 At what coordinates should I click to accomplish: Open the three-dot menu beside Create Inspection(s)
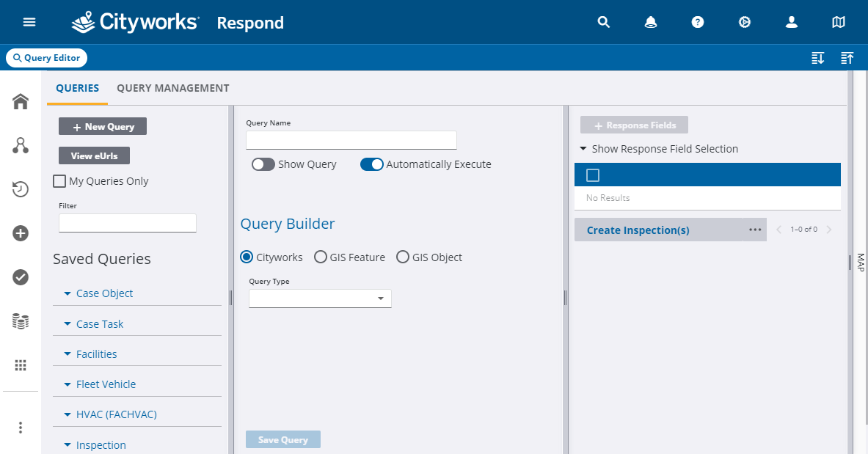click(x=755, y=230)
